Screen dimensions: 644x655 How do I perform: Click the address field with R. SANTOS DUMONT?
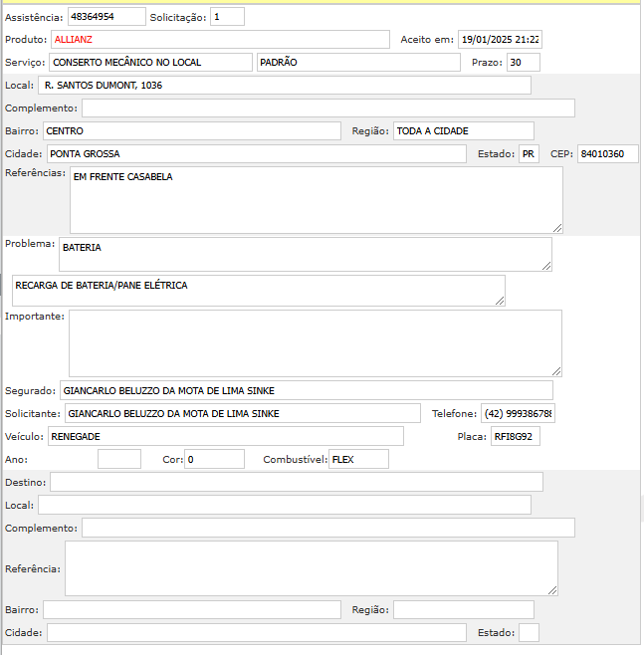point(284,86)
